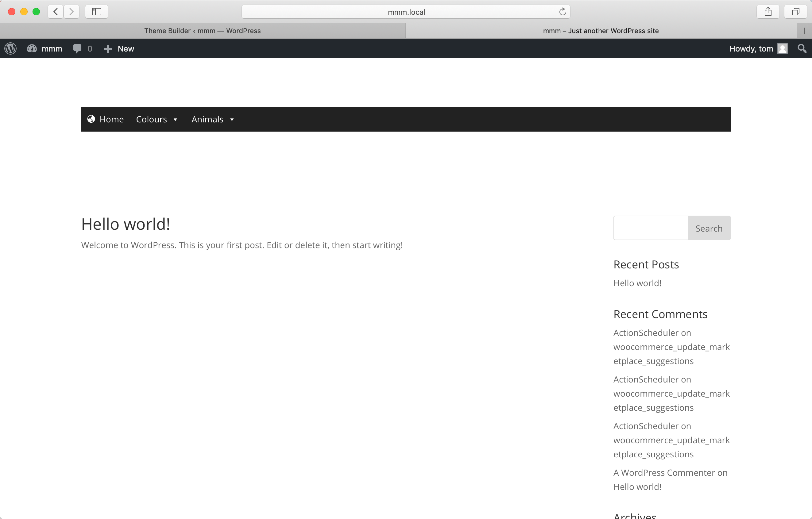Open the mmm site dashboard icon
Image resolution: width=812 pixels, height=519 pixels.
(32, 48)
